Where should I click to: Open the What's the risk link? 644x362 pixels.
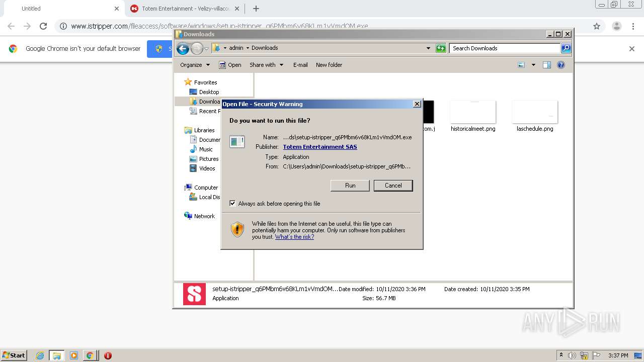click(294, 237)
